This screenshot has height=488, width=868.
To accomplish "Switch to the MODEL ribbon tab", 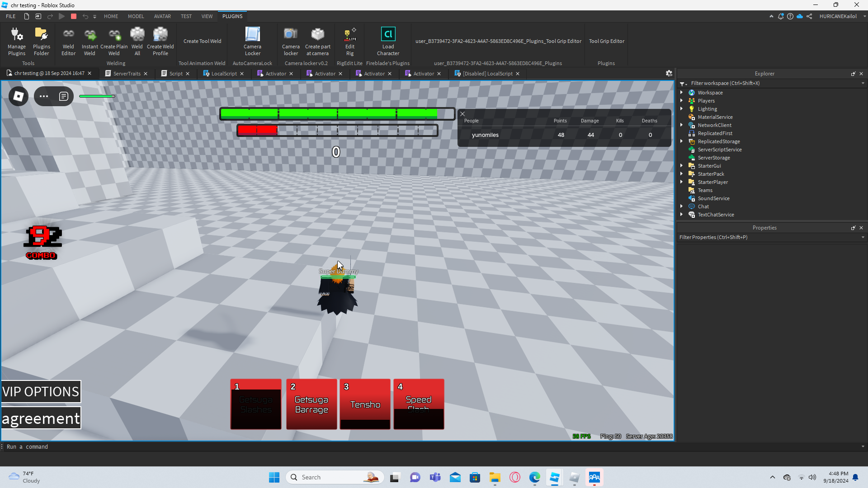I will (136, 16).
